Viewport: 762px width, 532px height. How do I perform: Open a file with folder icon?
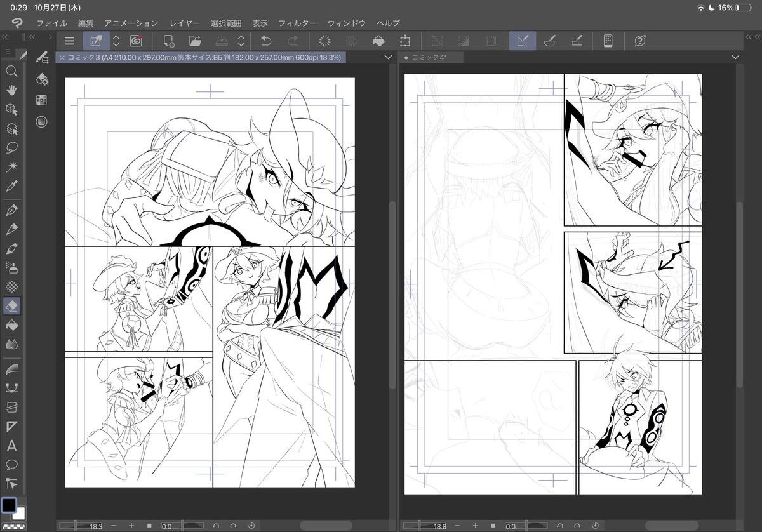(195, 41)
